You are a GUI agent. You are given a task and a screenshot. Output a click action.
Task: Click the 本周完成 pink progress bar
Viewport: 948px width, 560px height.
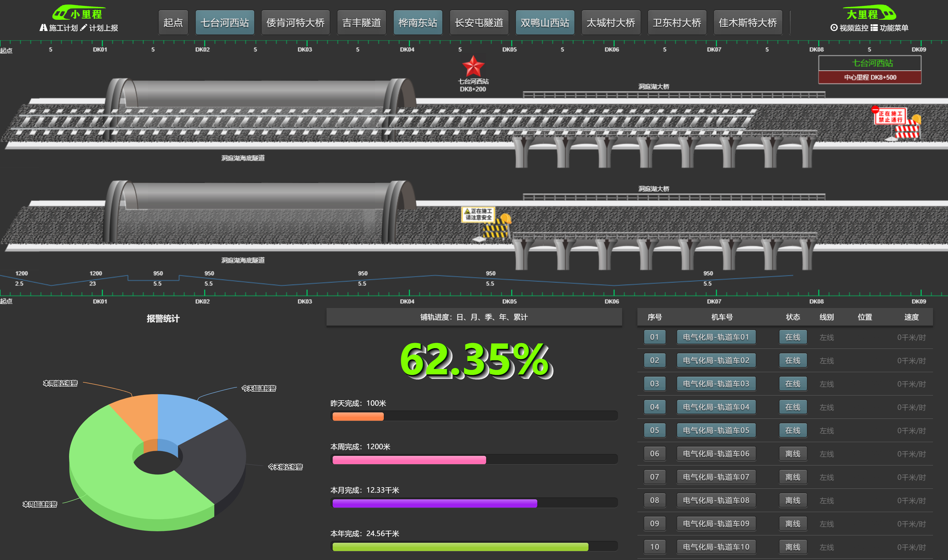click(x=409, y=460)
